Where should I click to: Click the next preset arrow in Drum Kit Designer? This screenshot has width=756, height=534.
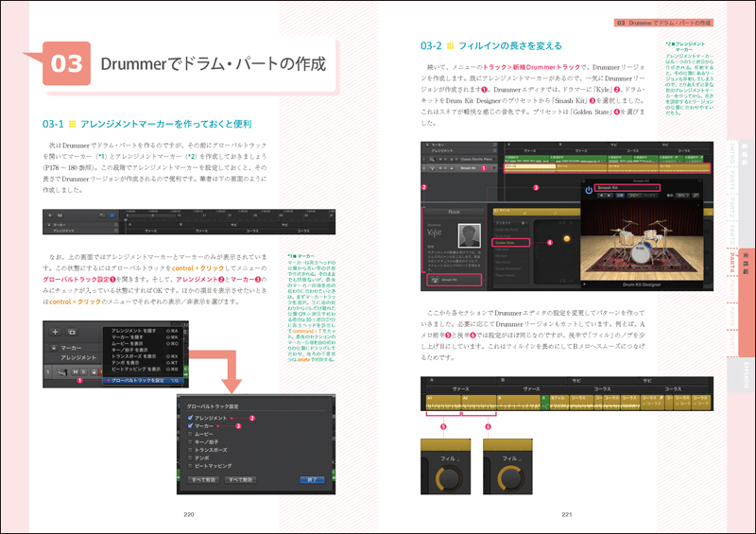[x=610, y=196]
